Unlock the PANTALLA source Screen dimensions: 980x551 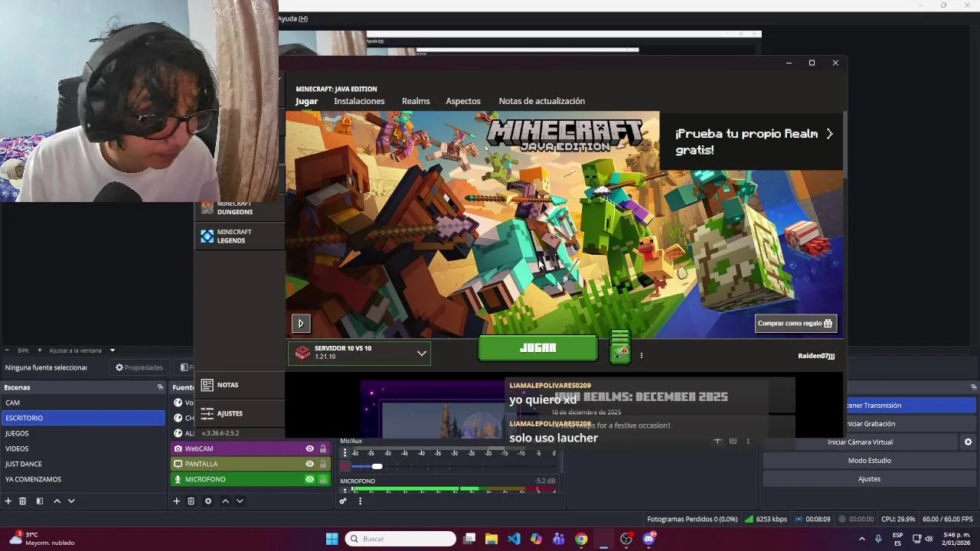pos(323,464)
